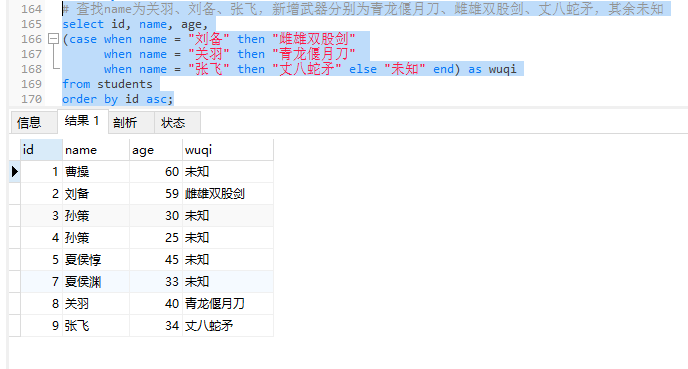
Task: Select the name cell 张飞
Action: click(x=96, y=325)
